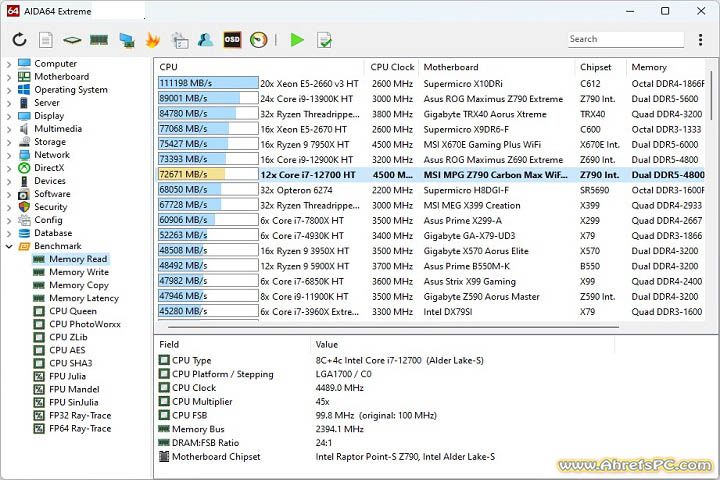Expand the Server tree node
The height and width of the screenshot is (480, 720).
[9, 103]
